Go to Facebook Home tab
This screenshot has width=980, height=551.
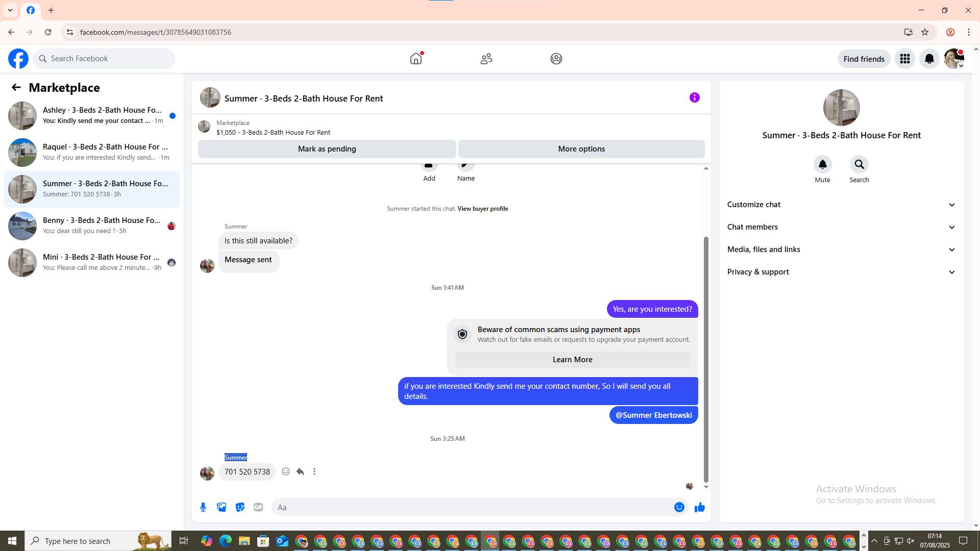416,59
